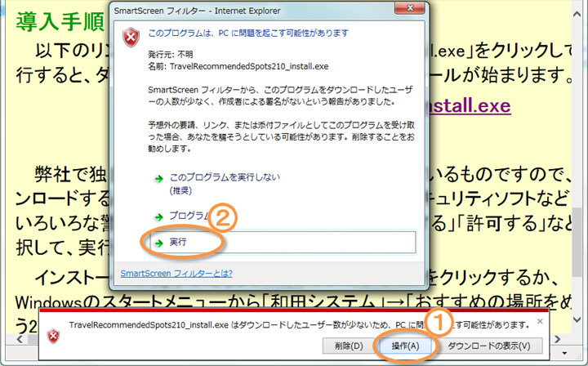Viewport: 588px width, 366px height.
Task: Click green arrow beside このプログラムを実行しない
Action: click(159, 178)
